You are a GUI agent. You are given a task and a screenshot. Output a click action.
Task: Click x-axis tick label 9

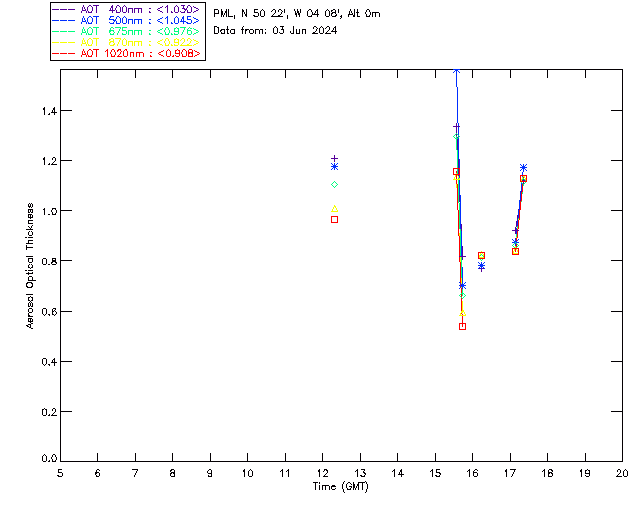tap(210, 474)
